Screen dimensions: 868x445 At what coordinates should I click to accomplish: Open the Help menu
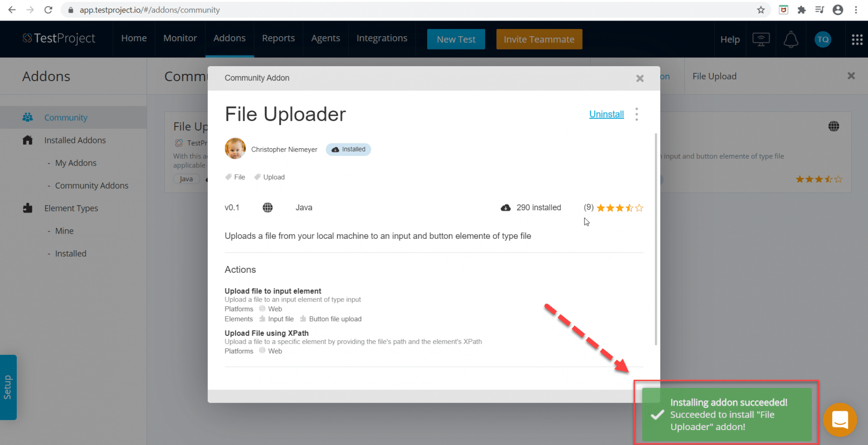(x=730, y=40)
